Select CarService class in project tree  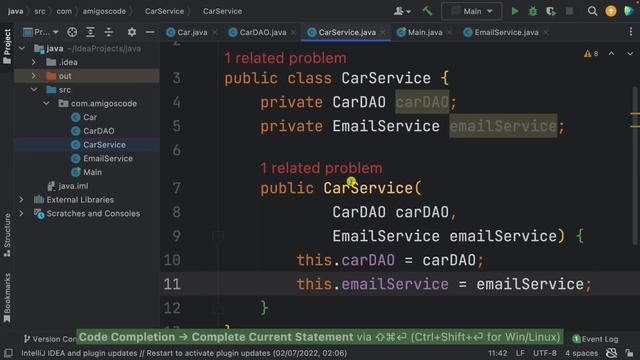[98, 145]
